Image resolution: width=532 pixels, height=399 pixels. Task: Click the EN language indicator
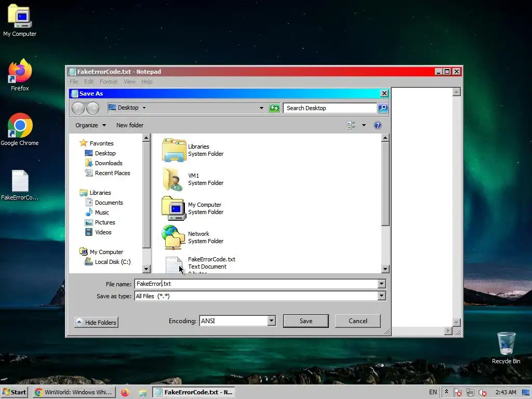pos(433,392)
